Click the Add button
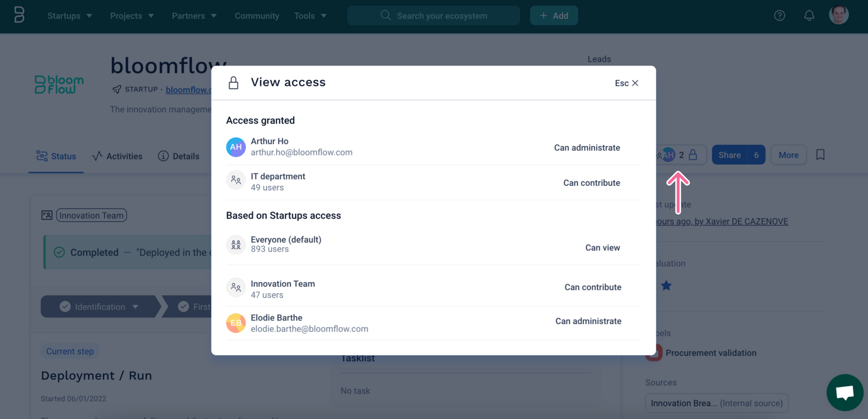Viewport: 868px width, 419px height. pos(554,16)
